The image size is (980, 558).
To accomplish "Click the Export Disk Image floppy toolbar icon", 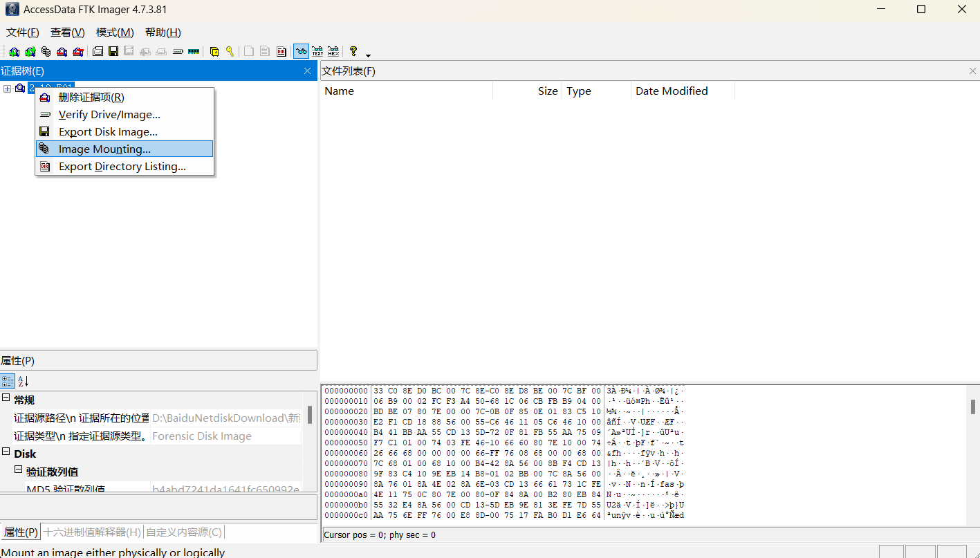I will [x=113, y=51].
